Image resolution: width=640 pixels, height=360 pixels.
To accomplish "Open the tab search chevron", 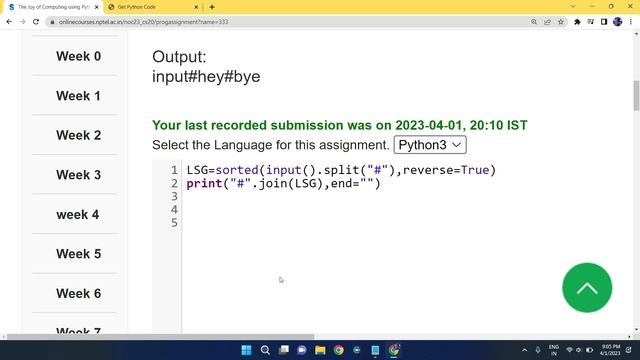I will 573,7.
